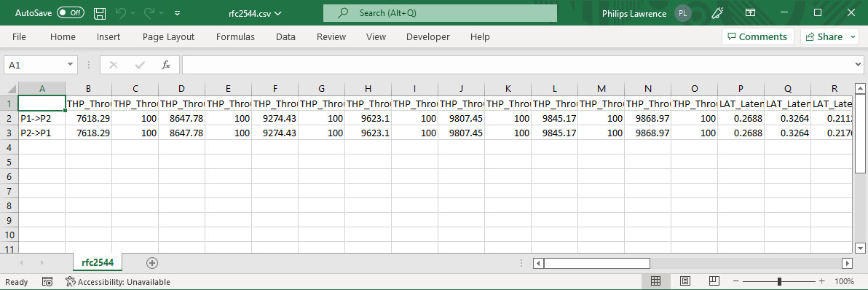Open Customize Quick Access Toolbar menu
This screenshot has height=290, width=868.
[177, 12]
